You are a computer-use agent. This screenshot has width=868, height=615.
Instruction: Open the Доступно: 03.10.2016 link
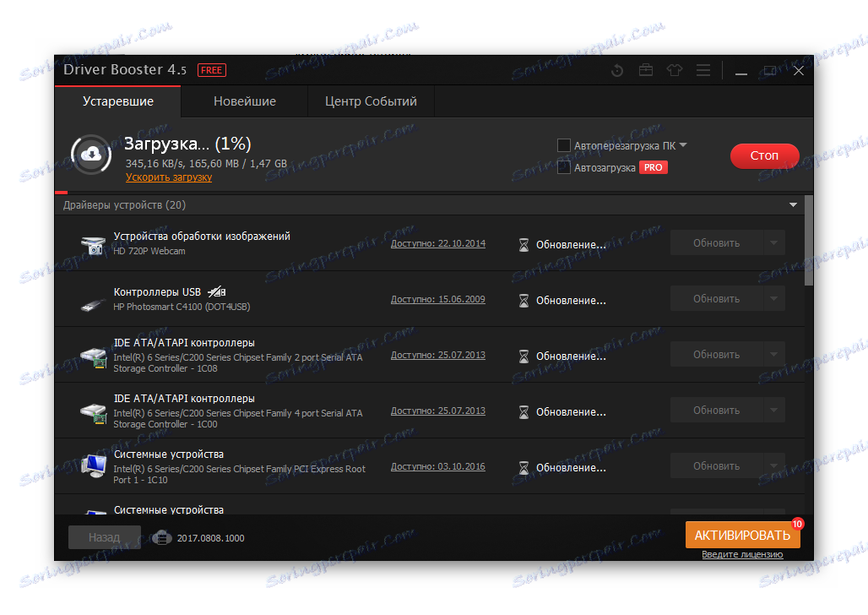point(438,466)
